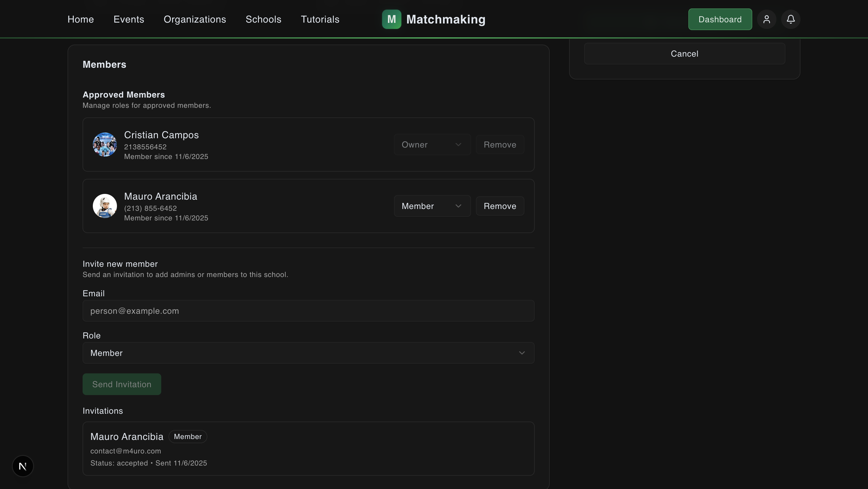
Task: Open the Events page
Action: tap(129, 19)
